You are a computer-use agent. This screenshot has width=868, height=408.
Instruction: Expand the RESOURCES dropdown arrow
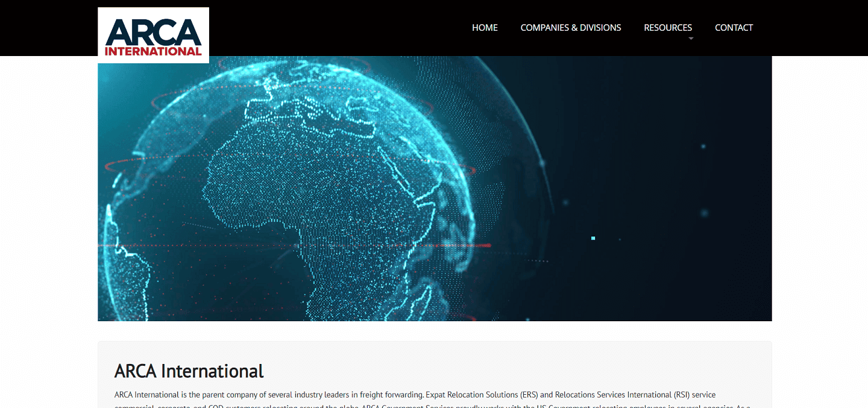click(x=691, y=39)
